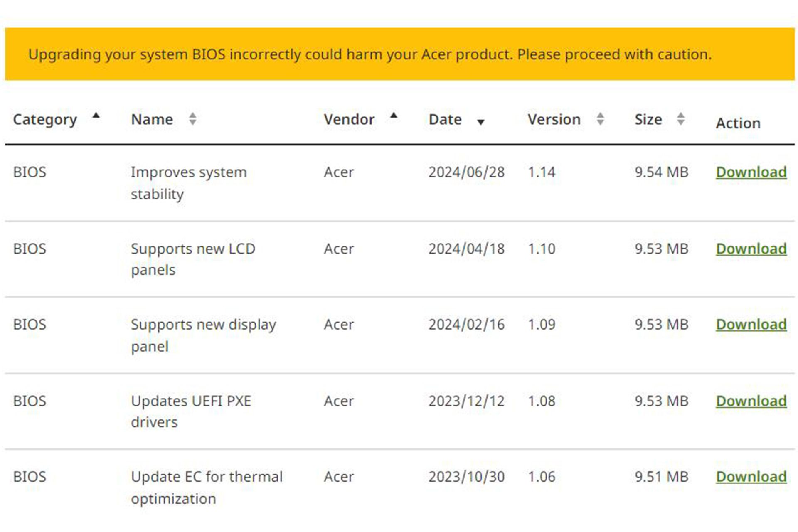Click 'Update EC for thermal optimization' entry
Image resolution: width=798 pixels, height=532 pixels.
(x=207, y=487)
